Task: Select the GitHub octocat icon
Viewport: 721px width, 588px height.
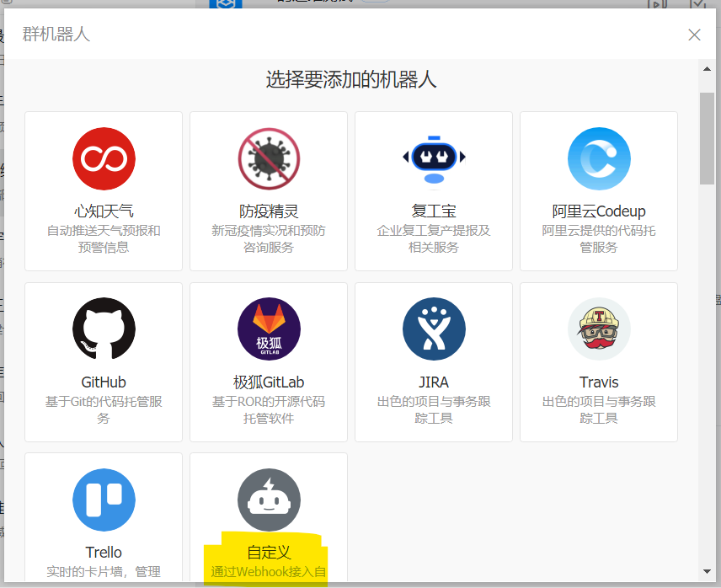Action: click(104, 329)
